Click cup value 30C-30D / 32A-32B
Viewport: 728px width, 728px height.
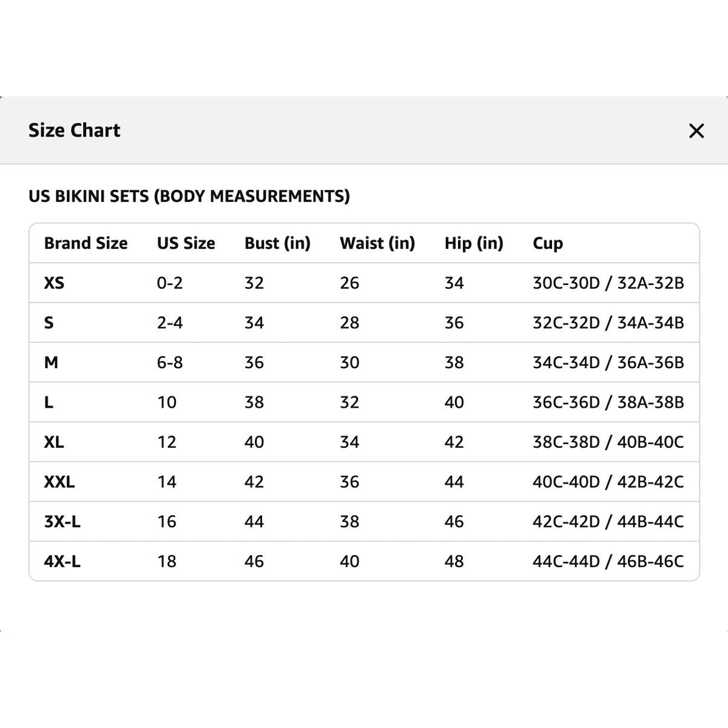608,283
